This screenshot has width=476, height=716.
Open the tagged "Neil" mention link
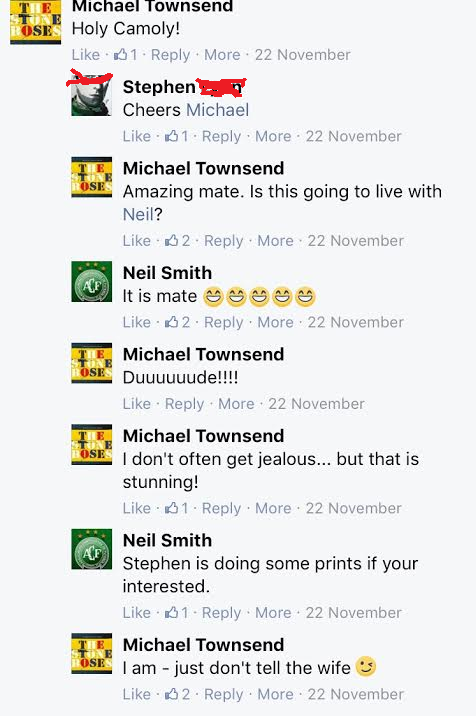[x=138, y=215]
